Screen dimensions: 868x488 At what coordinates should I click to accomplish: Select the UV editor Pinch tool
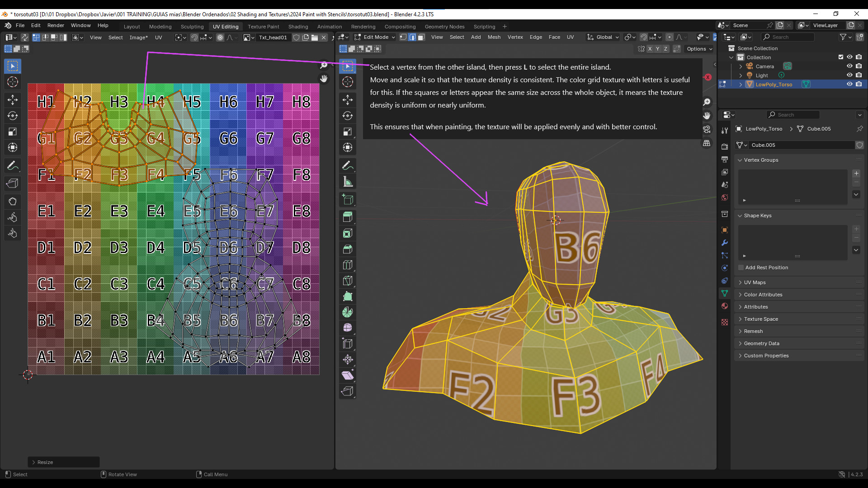tap(13, 233)
